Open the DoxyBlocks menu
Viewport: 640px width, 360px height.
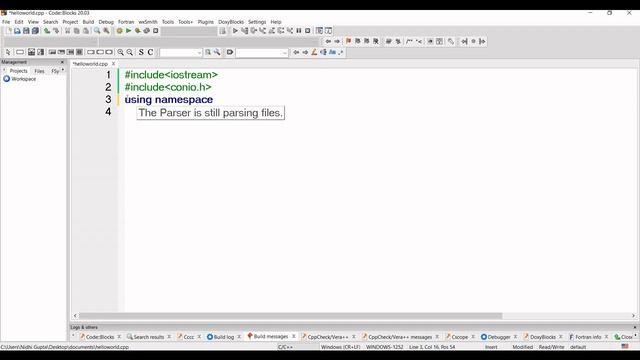click(x=231, y=22)
